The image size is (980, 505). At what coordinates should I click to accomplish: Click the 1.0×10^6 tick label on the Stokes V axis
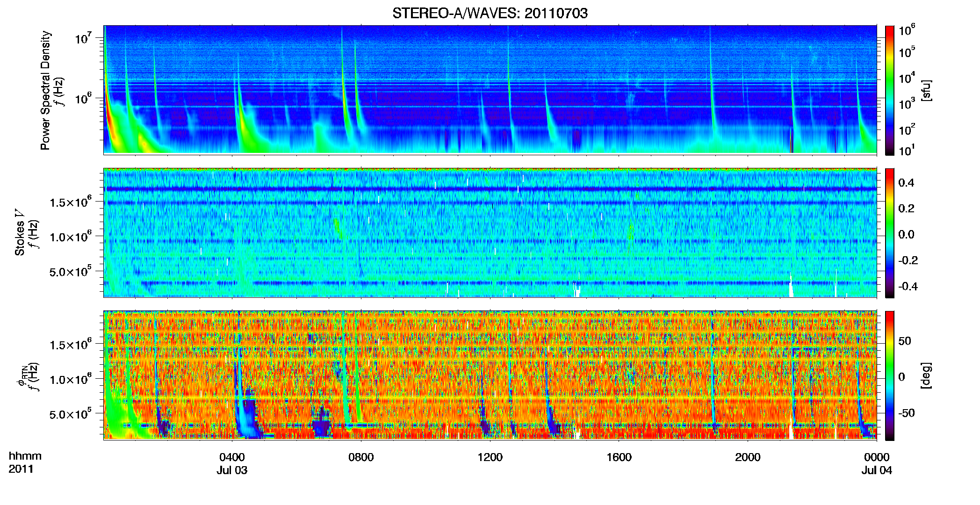point(70,237)
